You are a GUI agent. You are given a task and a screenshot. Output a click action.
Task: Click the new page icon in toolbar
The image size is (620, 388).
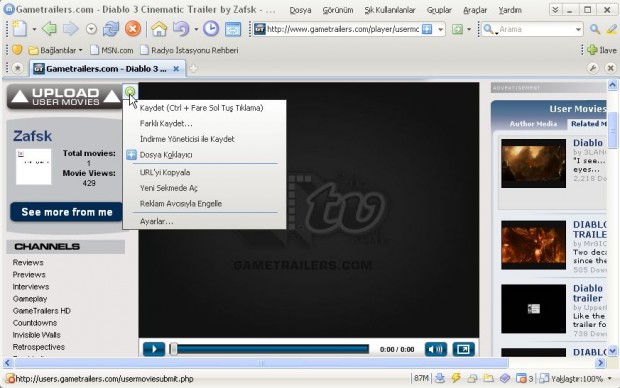[19, 29]
